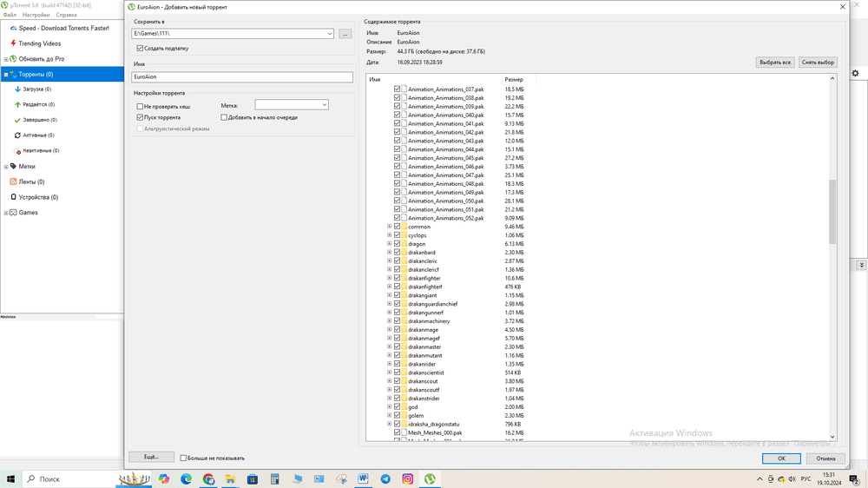The height and width of the screenshot is (488, 868).
Task: Select the Загрузка download arrow icon
Action: pyautogui.click(x=17, y=89)
